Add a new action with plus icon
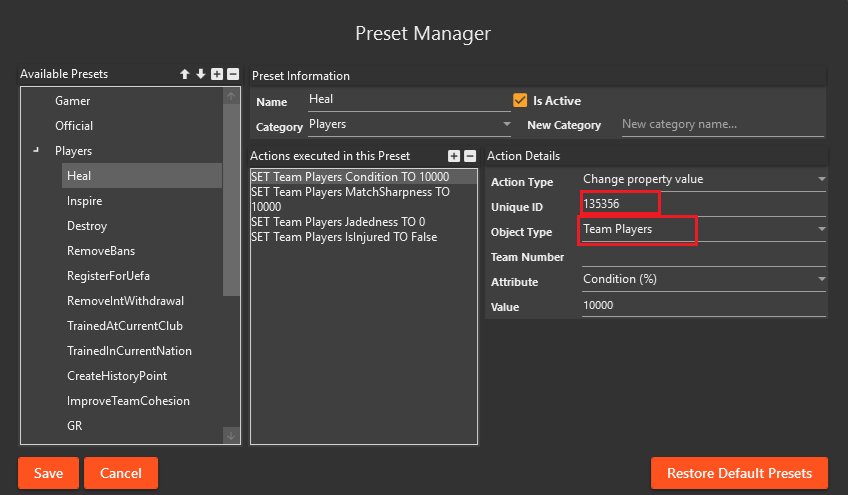Viewport: 848px width, 495px height. tap(454, 156)
